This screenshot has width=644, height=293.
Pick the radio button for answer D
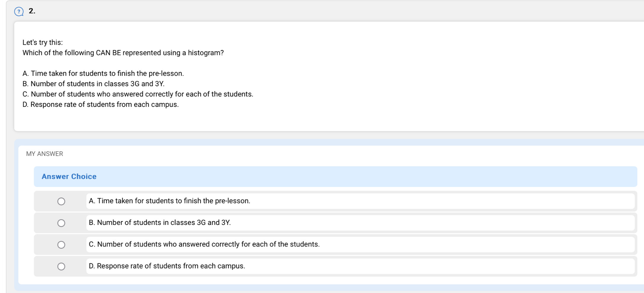pos(61,266)
